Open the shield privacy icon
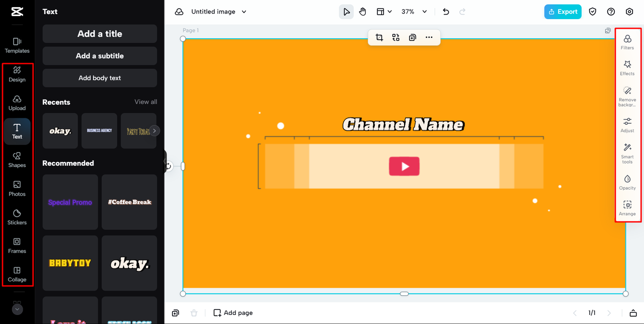The image size is (644, 324). tap(593, 12)
